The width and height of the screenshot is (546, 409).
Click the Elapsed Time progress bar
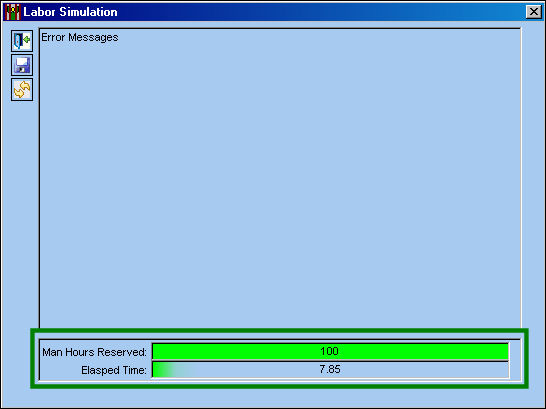pyautogui.click(x=330, y=369)
